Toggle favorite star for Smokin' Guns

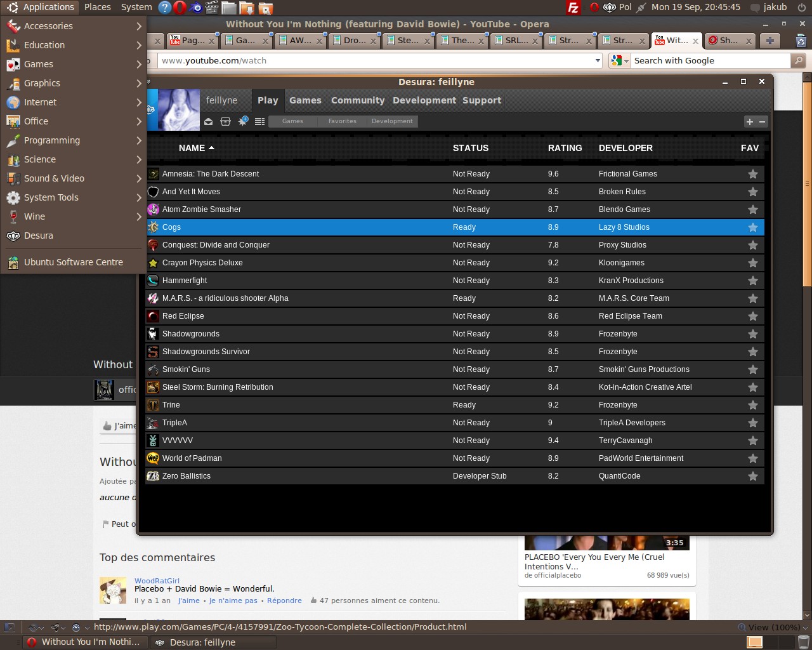753,369
